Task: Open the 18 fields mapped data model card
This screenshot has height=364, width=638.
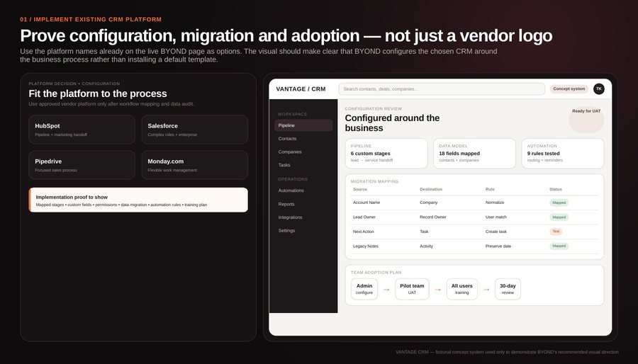Action: pyautogui.click(x=474, y=154)
